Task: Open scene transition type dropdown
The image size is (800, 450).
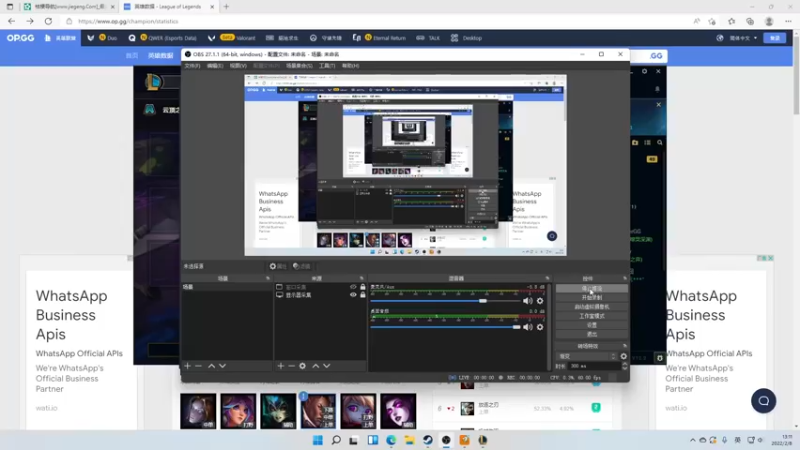Action: (x=587, y=356)
